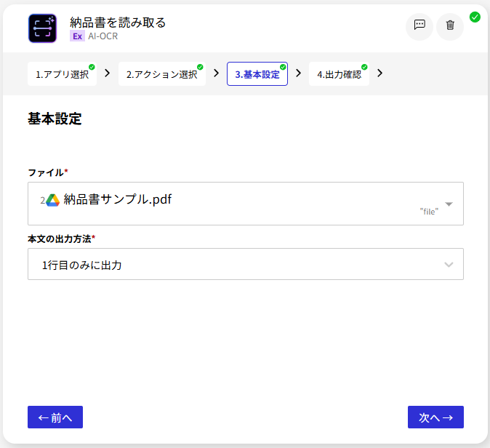490x448 pixels.
Task: Click the 本文の出力方法 label
Action: pos(60,239)
